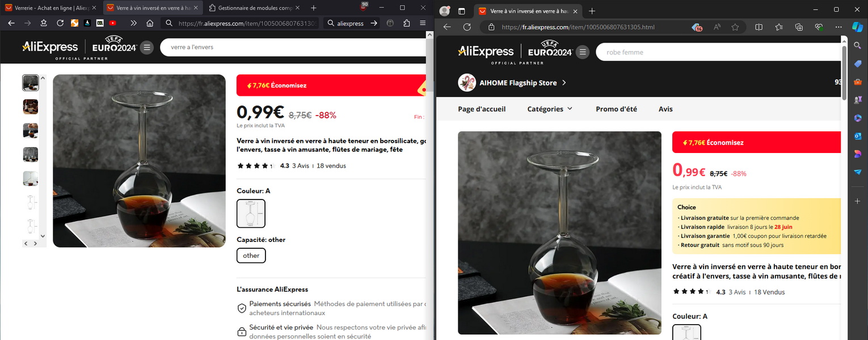Click left window red '7,76€ Économisez' banner

331,86
